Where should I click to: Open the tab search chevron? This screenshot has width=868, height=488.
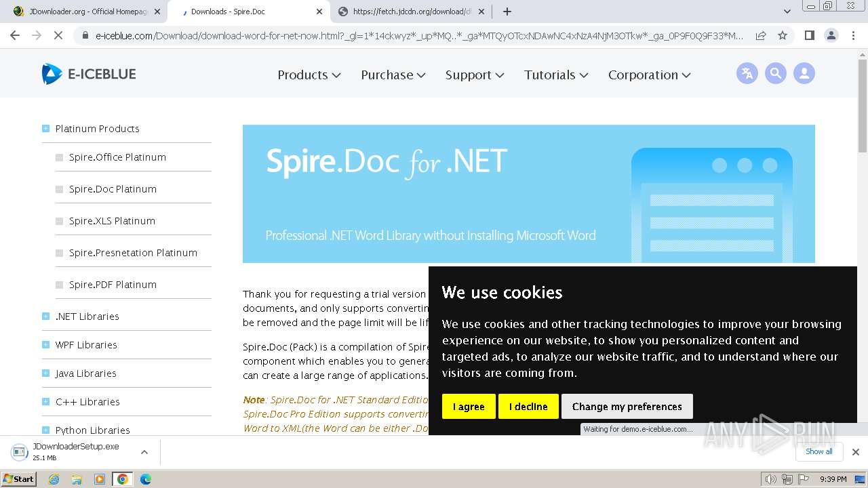(x=787, y=12)
